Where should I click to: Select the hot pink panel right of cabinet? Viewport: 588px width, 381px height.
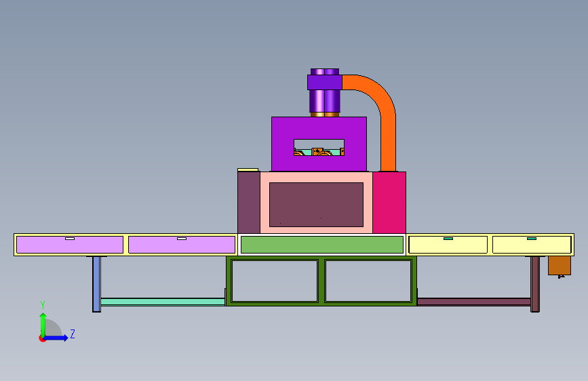tap(389, 203)
